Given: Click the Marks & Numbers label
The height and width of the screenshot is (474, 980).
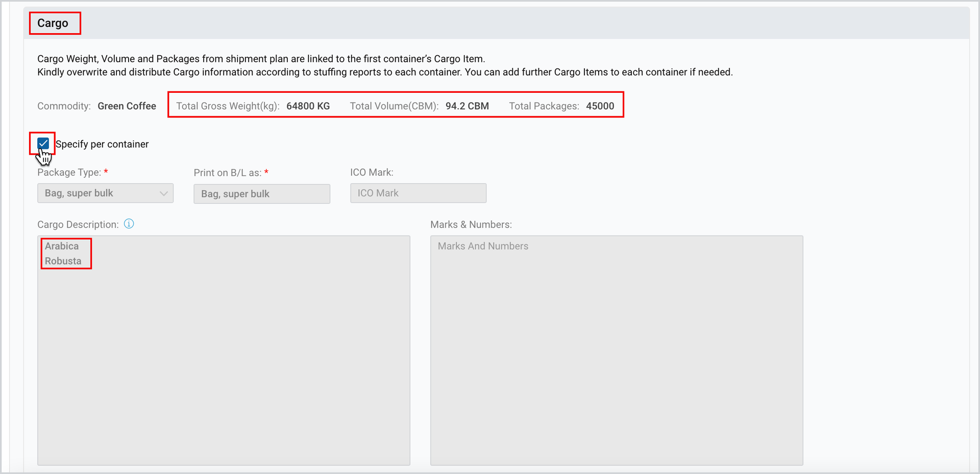Looking at the screenshot, I should [471, 224].
